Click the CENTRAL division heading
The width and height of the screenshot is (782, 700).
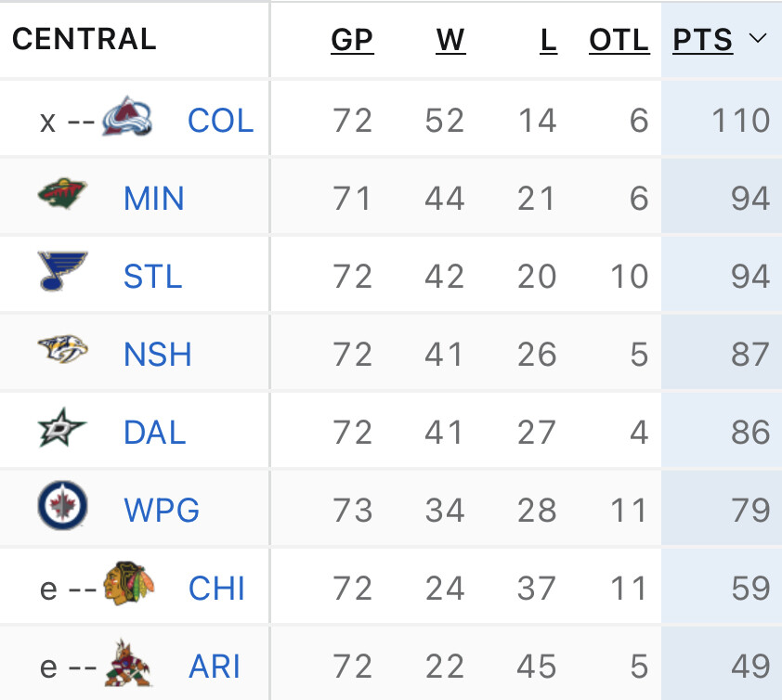point(85,39)
